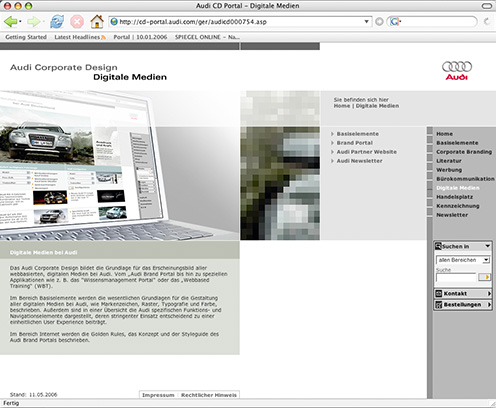This screenshot has height=408, width=496.
Task: Expand the Kontakt panel arrow
Action: click(x=489, y=293)
